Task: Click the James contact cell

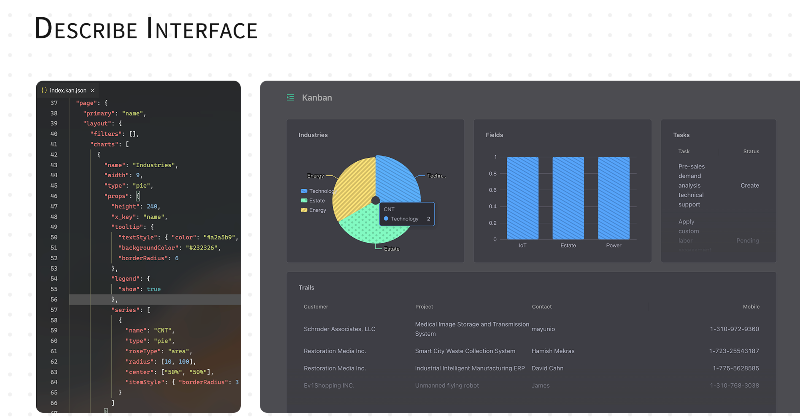Action: (540, 385)
